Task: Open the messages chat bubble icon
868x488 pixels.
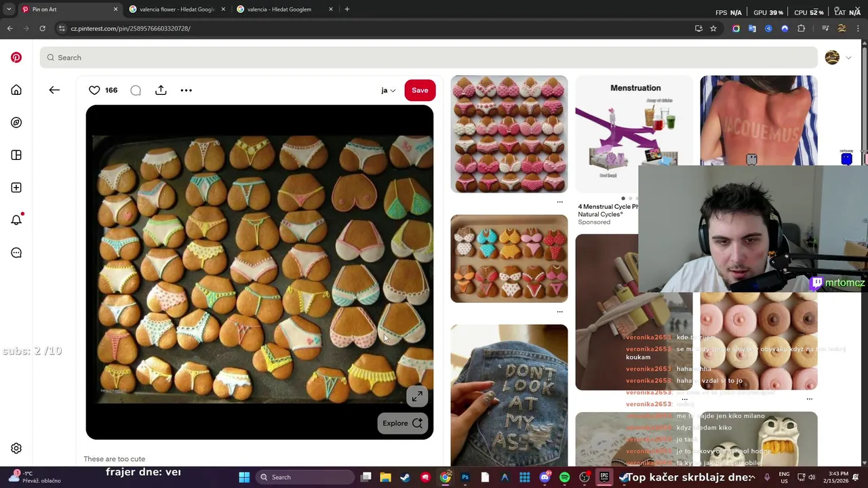Action: tap(16, 253)
